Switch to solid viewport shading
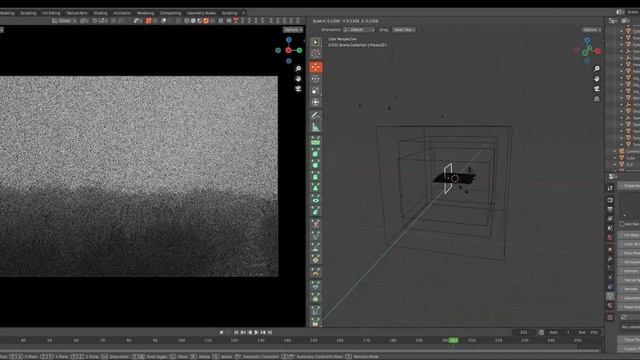This screenshot has height=360, width=640. point(193,20)
